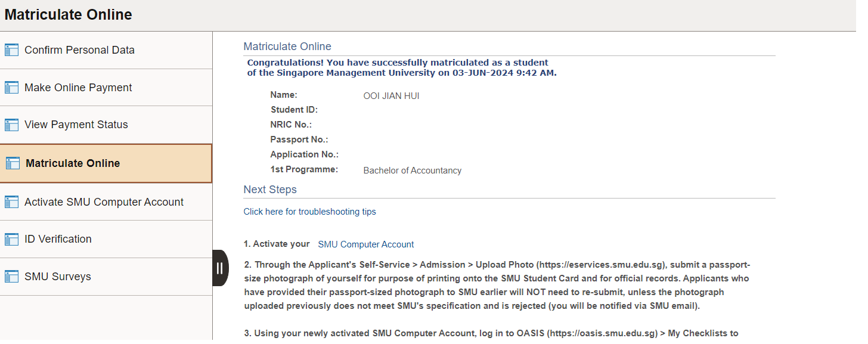The height and width of the screenshot is (344, 868).
Task: Click the Confirm Personal Data page icon
Action: [x=12, y=50]
